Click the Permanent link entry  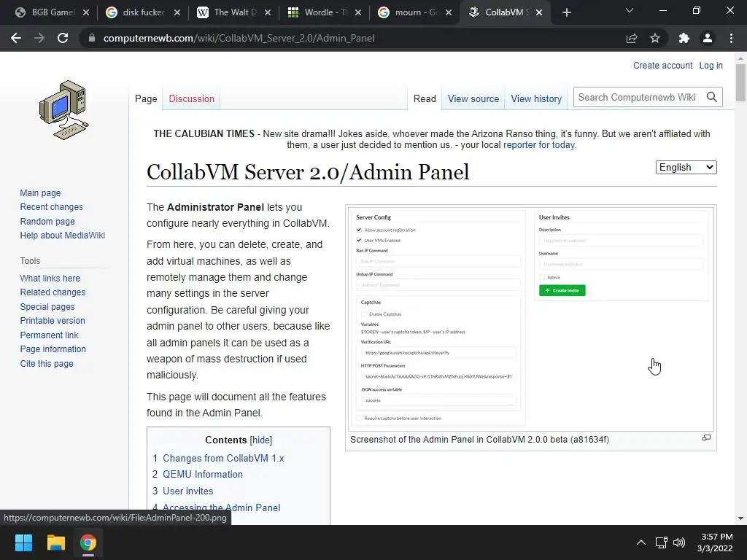[x=49, y=335]
